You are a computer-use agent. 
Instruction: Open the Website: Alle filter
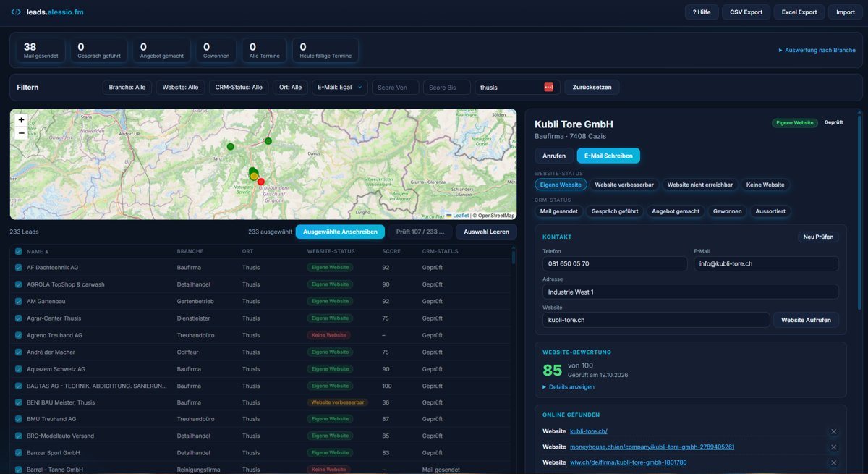pyautogui.click(x=181, y=87)
